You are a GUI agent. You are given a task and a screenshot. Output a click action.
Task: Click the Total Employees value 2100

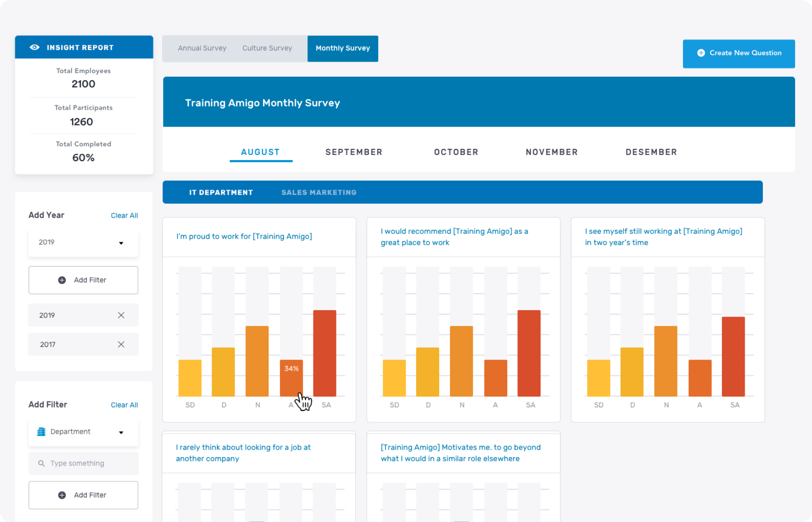84,84
